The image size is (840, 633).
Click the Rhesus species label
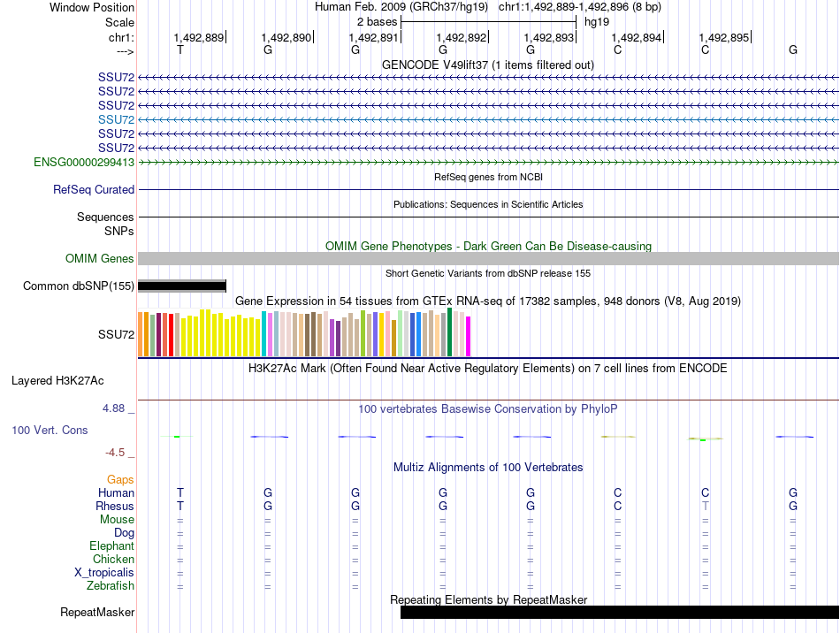[x=115, y=506]
